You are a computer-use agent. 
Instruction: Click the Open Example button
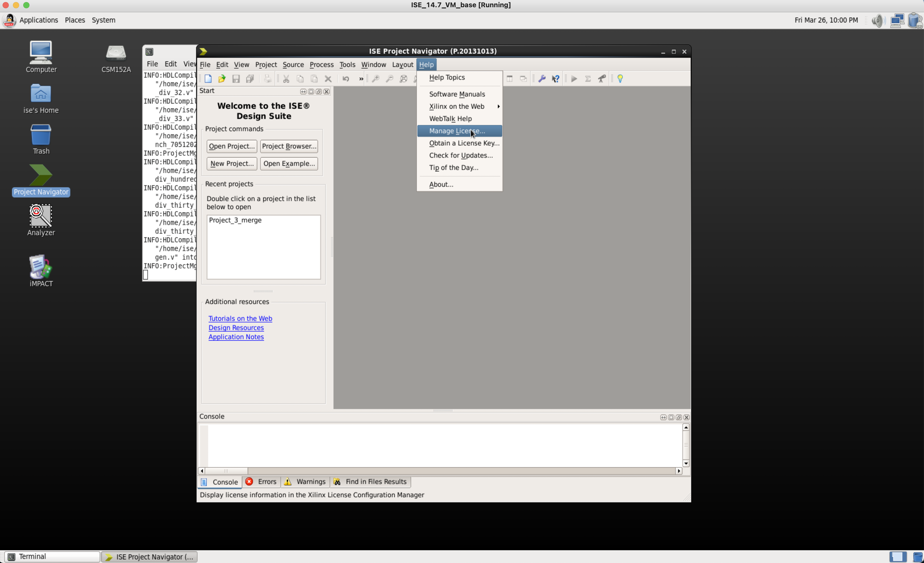click(289, 164)
